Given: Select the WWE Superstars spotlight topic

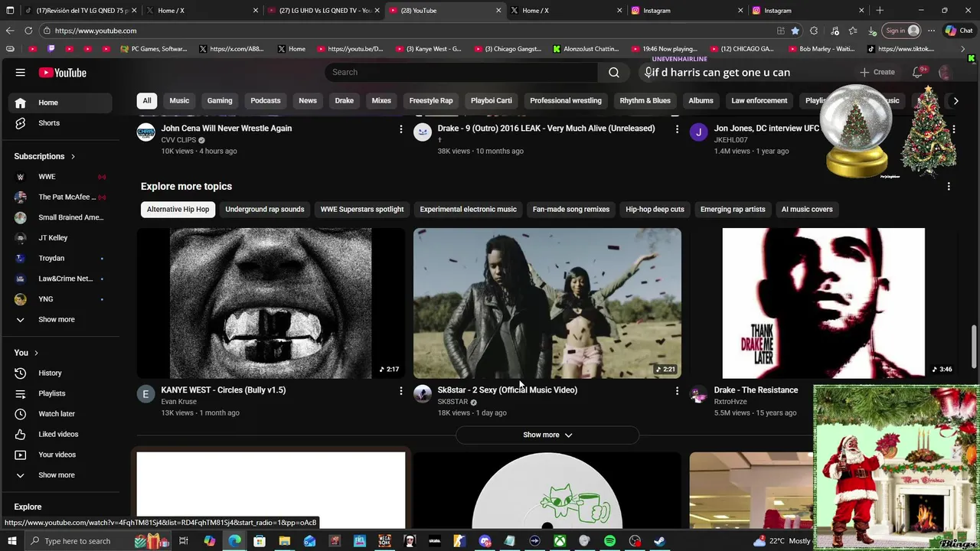Looking at the screenshot, I should 362,209.
